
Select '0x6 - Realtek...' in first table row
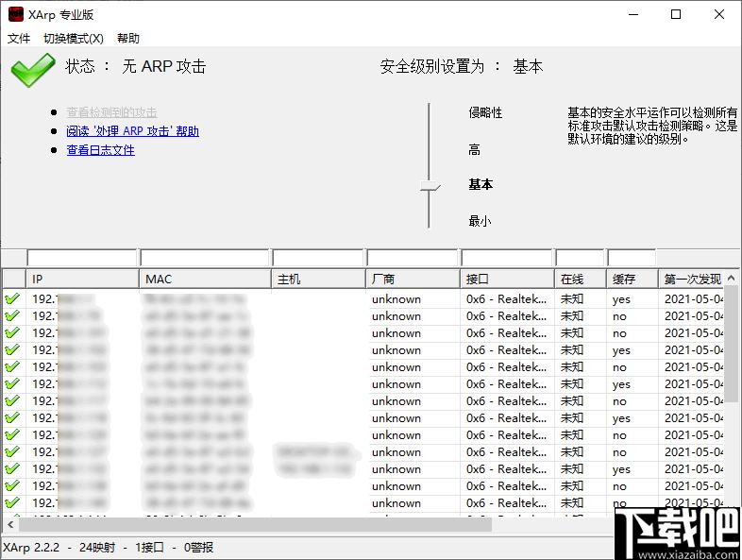click(x=506, y=299)
